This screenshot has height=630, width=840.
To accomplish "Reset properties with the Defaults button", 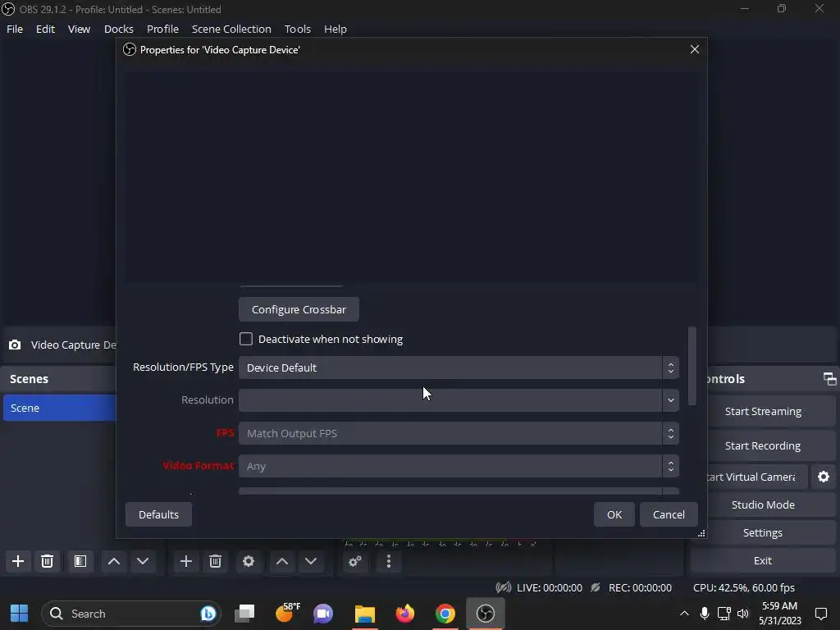I will (x=158, y=514).
